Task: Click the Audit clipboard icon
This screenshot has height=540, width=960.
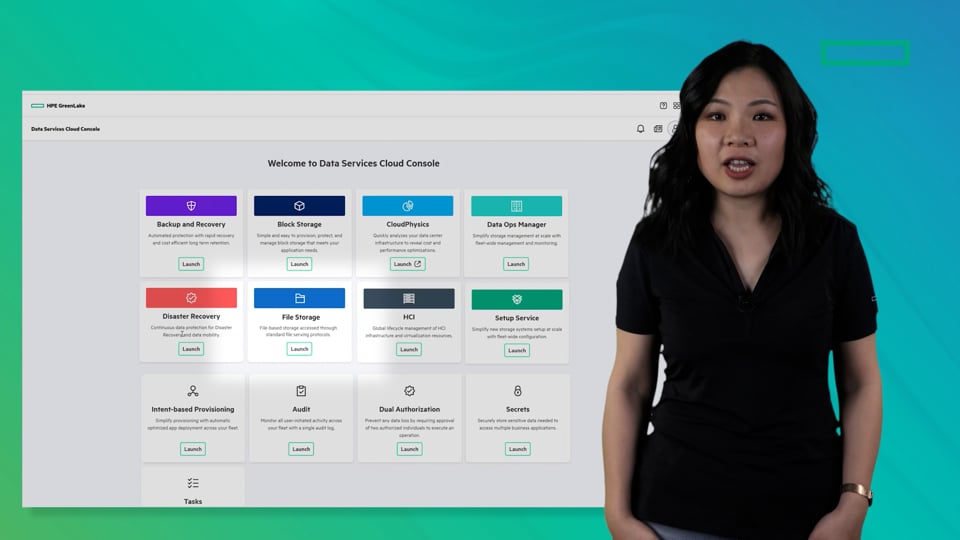Action: coord(301,391)
